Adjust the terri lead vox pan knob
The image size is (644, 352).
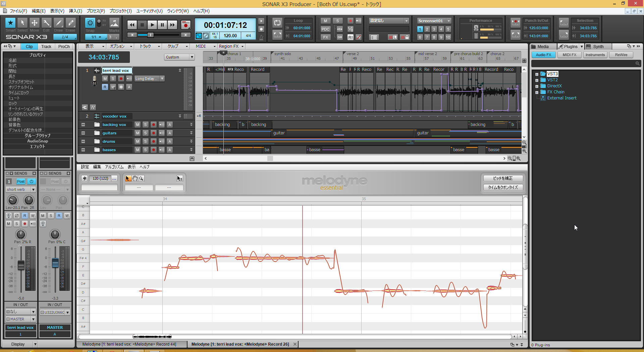point(21,234)
